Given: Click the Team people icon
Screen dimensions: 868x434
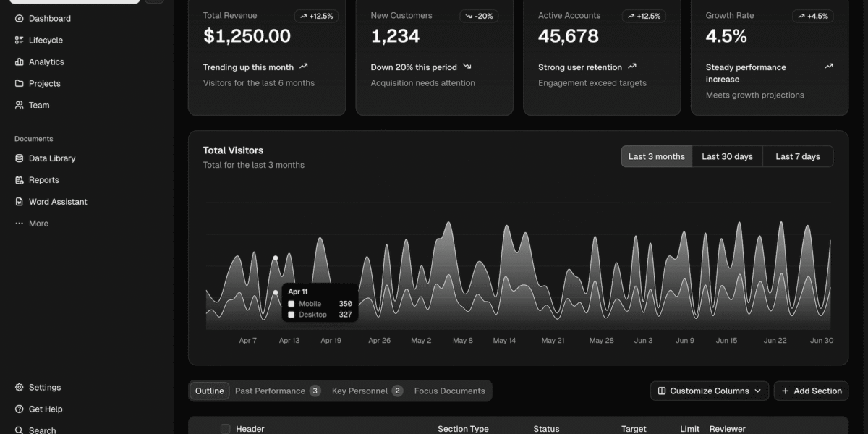Looking at the screenshot, I should click(x=20, y=106).
